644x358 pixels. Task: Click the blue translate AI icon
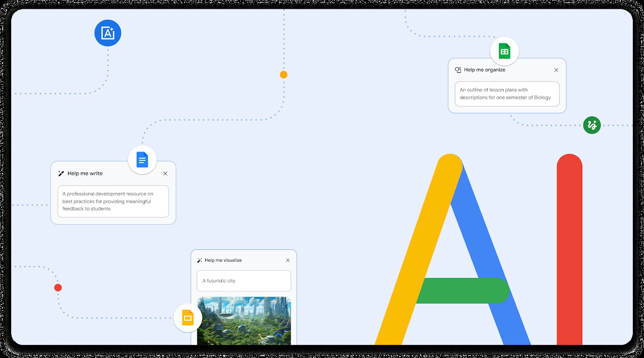[108, 33]
